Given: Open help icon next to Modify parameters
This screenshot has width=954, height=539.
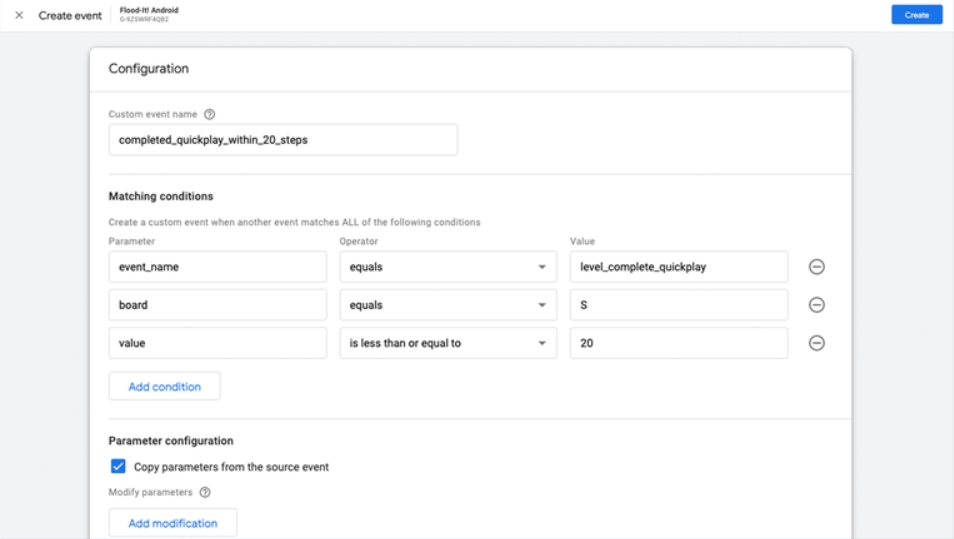Looking at the screenshot, I should click(x=205, y=492).
